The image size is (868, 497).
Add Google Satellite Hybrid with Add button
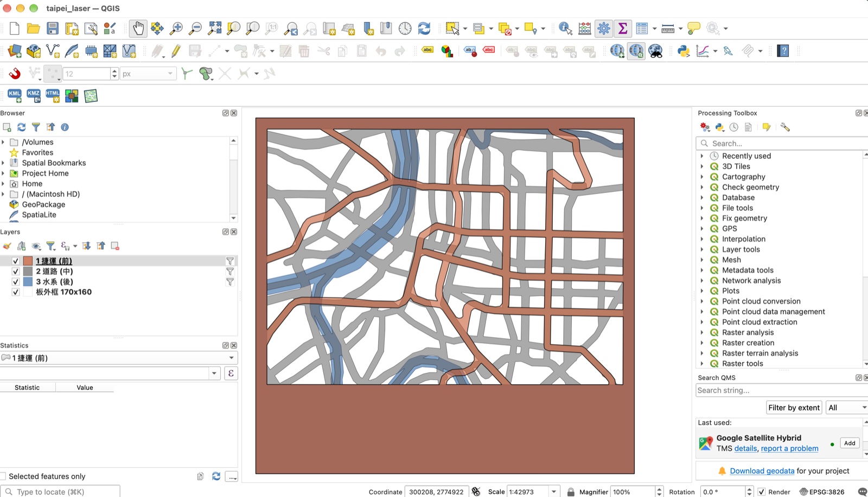(x=850, y=443)
